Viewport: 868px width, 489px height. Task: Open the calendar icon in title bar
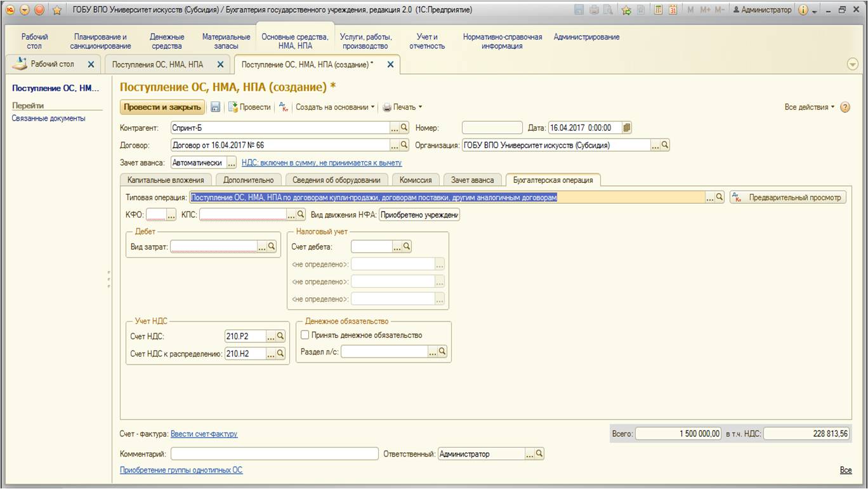[673, 10]
